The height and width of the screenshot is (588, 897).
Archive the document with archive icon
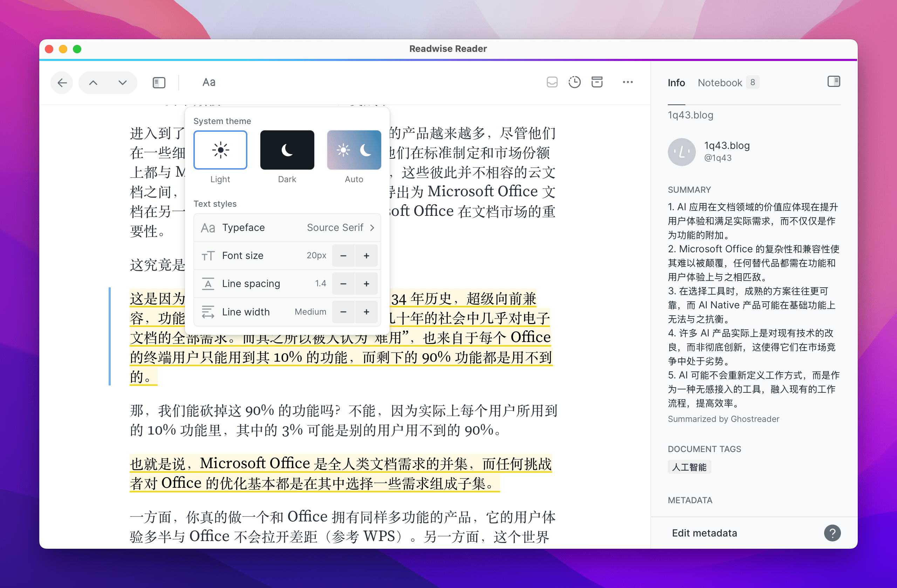tap(597, 82)
